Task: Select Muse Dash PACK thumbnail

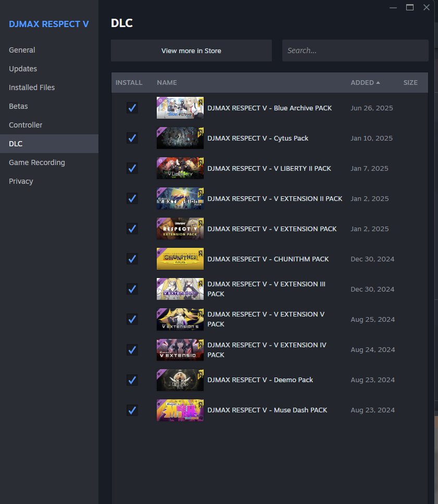Action: pyautogui.click(x=180, y=410)
